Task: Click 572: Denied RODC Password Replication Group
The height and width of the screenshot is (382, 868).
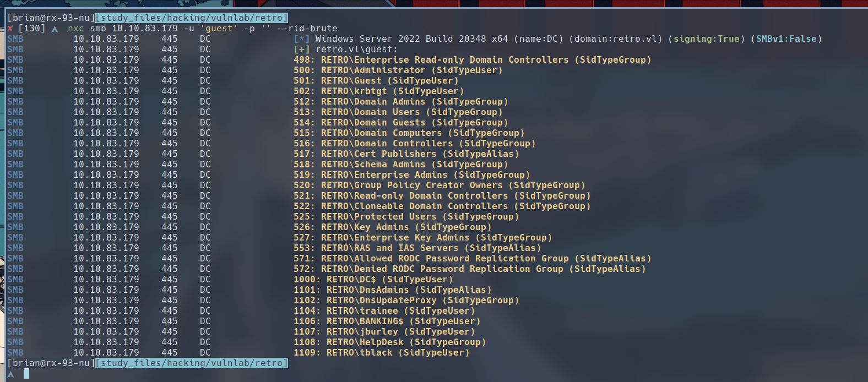Action: click(470, 269)
